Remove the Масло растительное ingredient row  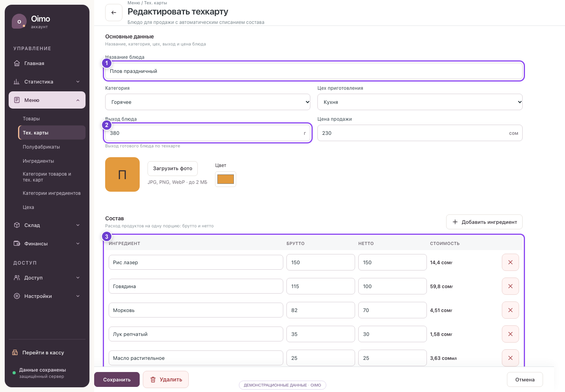pos(510,358)
